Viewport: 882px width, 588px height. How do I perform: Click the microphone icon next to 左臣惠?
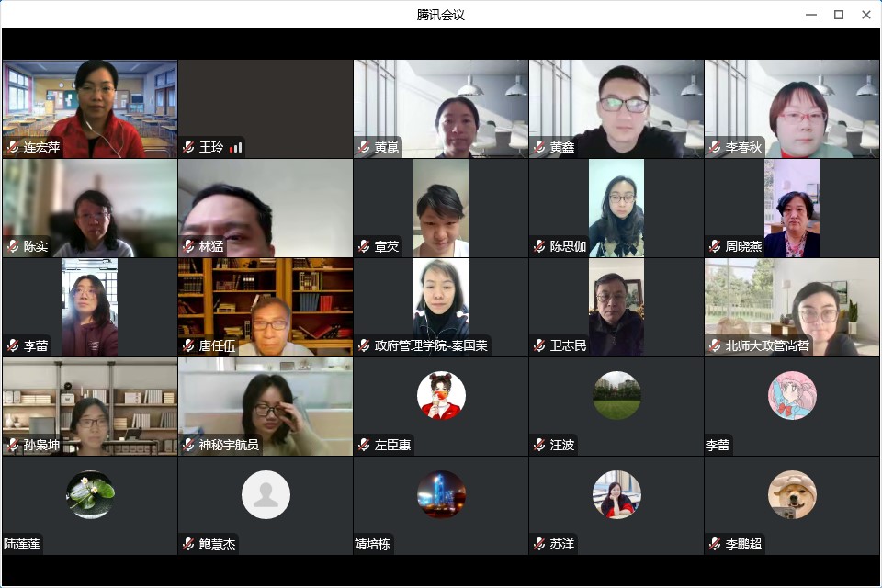click(364, 446)
